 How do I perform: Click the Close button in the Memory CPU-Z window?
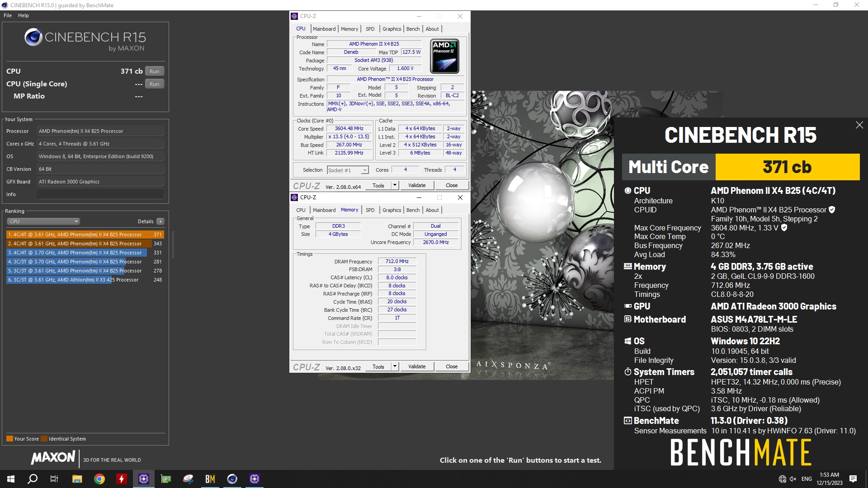(x=452, y=366)
